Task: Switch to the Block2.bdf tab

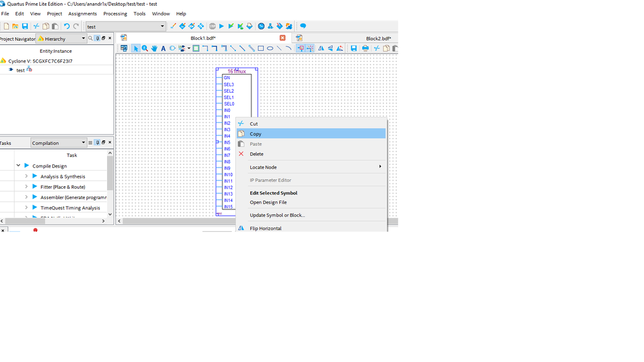Action: click(x=378, y=39)
